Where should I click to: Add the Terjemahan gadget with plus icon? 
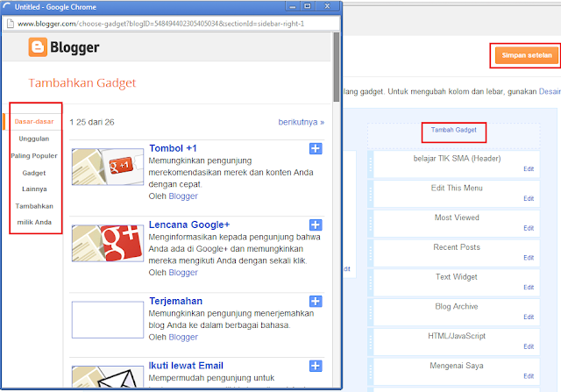click(316, 301)
